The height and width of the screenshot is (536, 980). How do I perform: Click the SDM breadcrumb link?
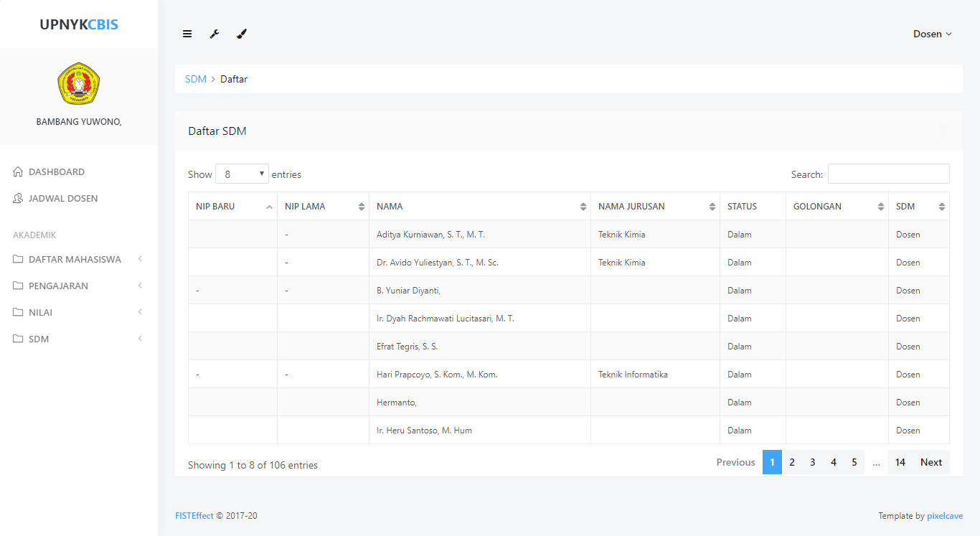[195, 79]
